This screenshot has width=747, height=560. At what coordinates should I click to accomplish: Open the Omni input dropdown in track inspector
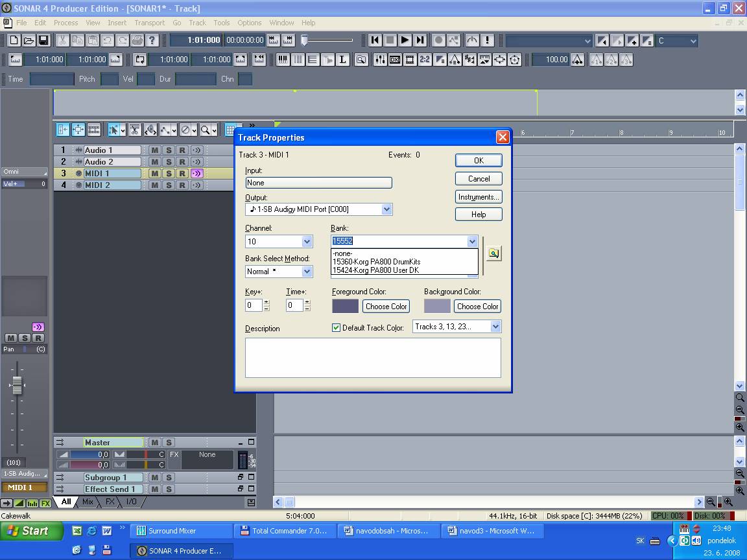(x=24, y=171)
